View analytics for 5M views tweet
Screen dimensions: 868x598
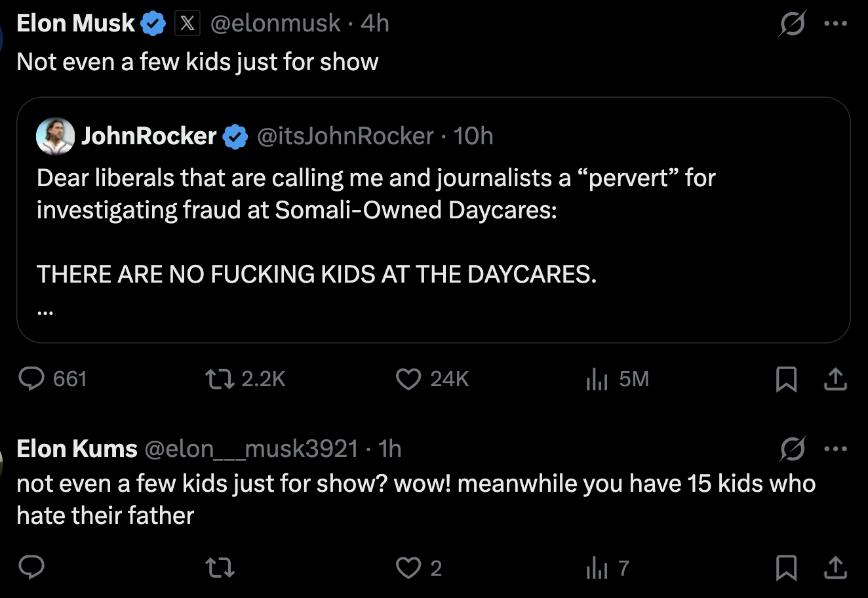(597, 379)
